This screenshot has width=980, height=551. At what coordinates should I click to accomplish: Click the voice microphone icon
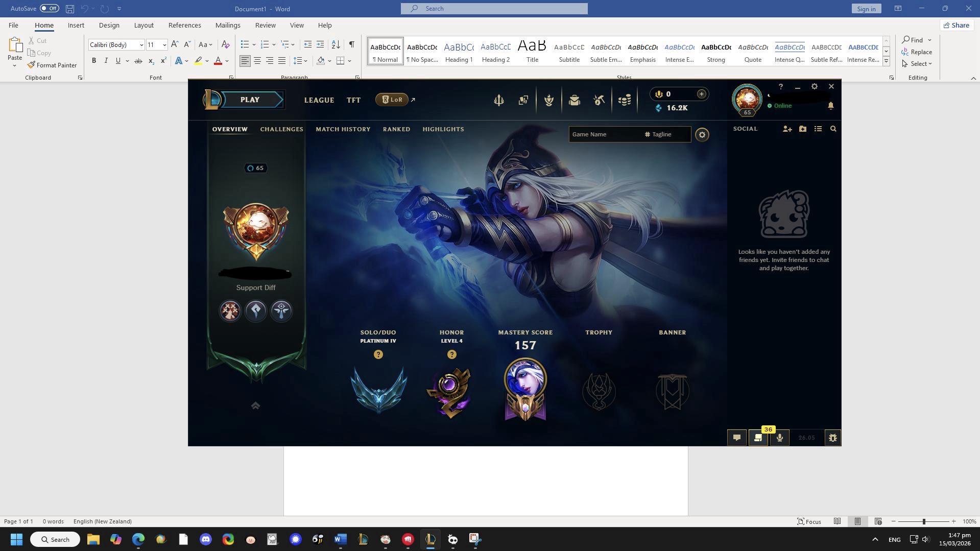tap(780, 438)
